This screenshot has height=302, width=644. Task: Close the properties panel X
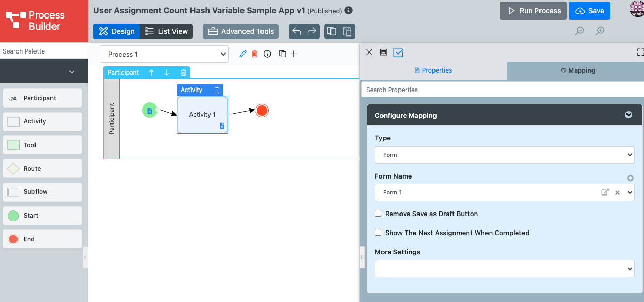tap(369, 52)
